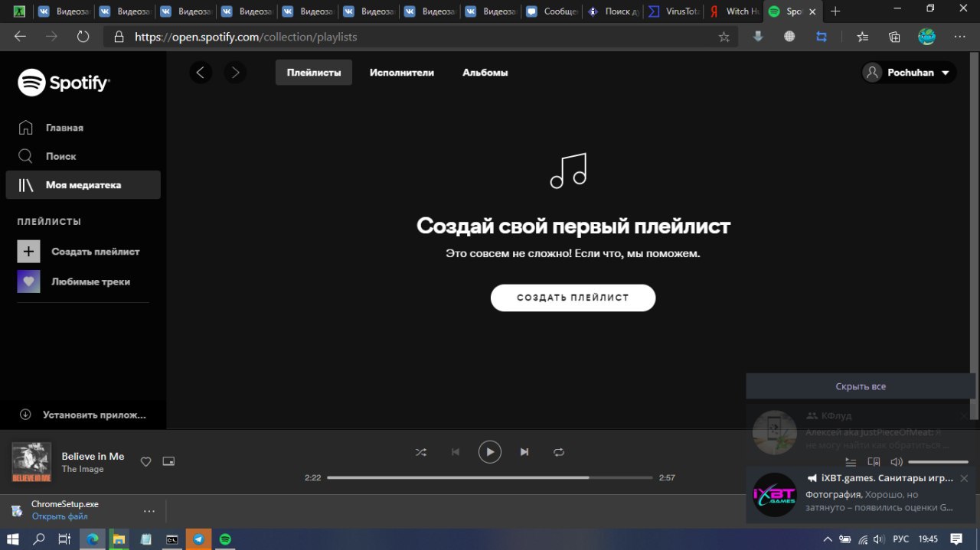The height and width of the screenshot is (550, 980).
Task: Open File Explorer from the taskbar
Action: click(x=119, y=539)
